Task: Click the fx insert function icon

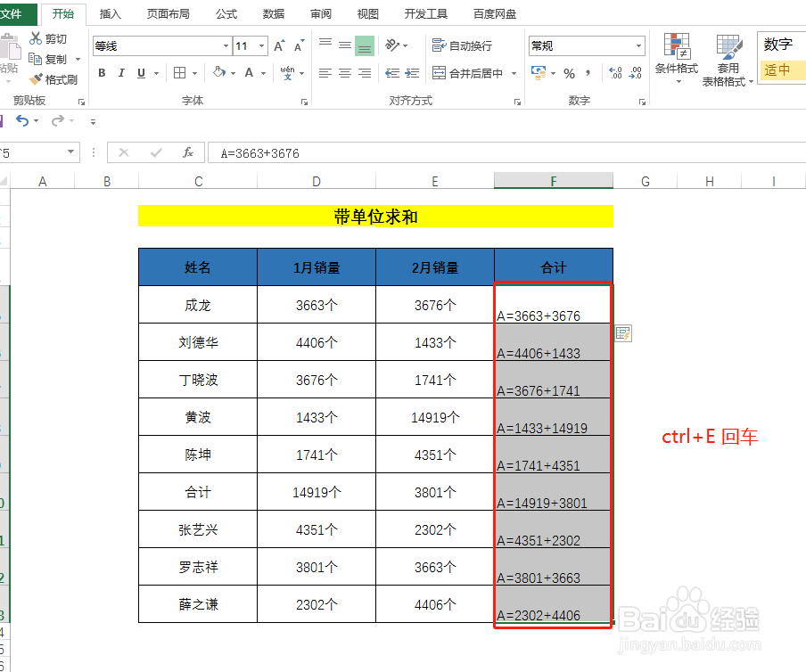Action: tap(187, 152)
